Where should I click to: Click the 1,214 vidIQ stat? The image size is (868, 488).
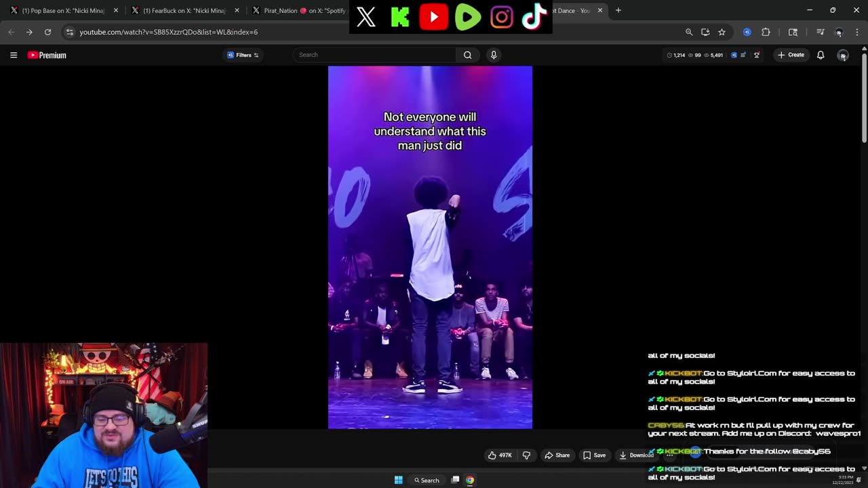[676, 55]
